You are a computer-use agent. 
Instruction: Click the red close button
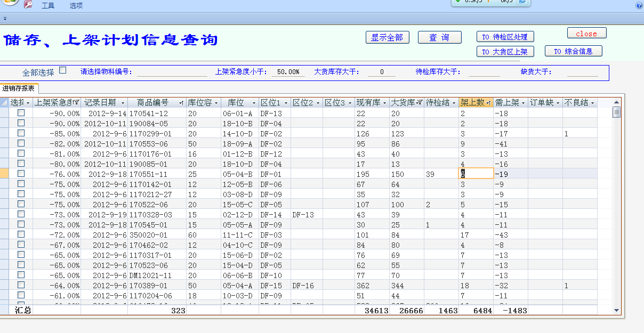point(586,33)
